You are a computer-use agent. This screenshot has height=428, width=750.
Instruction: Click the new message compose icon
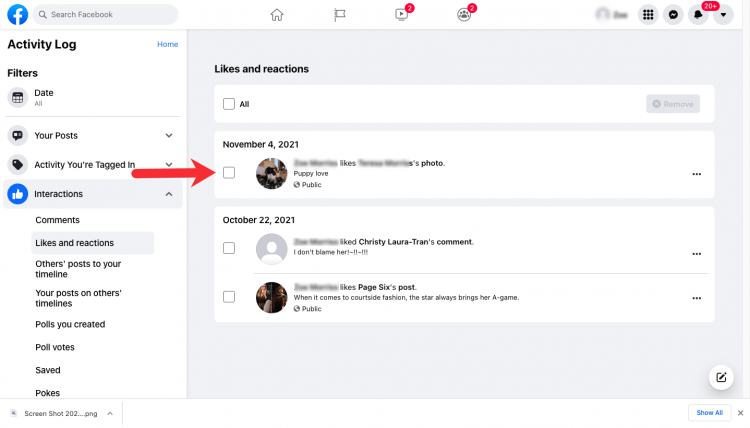[721, 377]
